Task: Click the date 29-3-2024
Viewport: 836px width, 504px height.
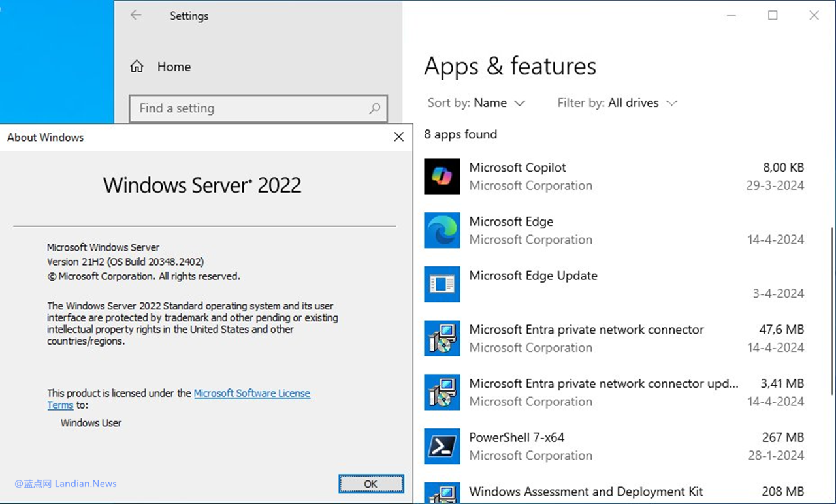Action: point(775,186)
